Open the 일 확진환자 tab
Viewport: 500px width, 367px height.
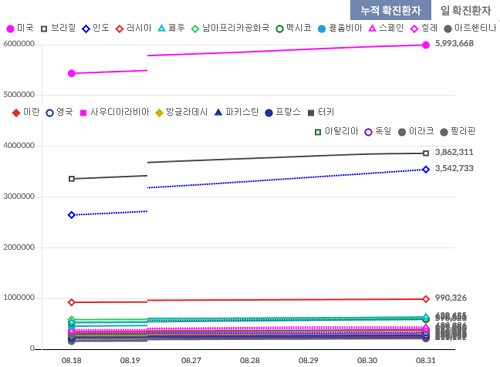pyautogui.click(x=466, y=10)
